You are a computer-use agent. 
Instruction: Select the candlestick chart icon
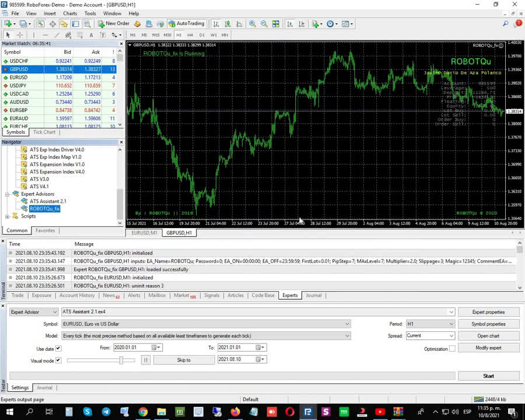click(228, 24)
